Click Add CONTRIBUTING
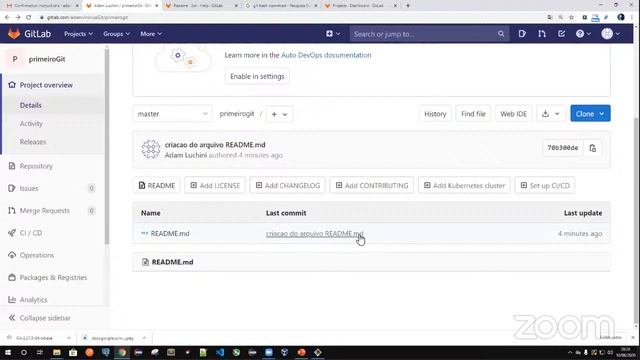Image resolution: width=640 pixels, height=360 pixels. pos(371,185)
